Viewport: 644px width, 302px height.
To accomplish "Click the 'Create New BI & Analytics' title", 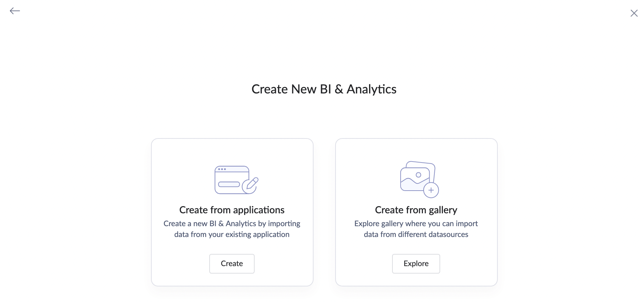I will click(x=324, y=89).
